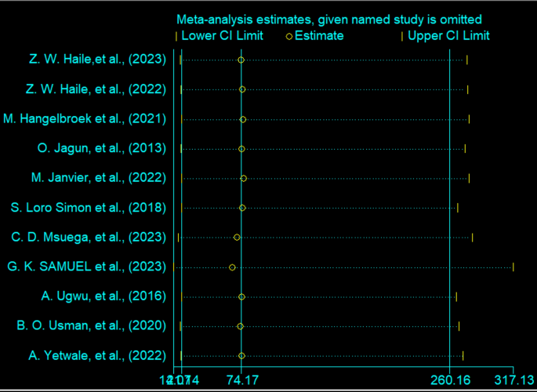Select the A. Yetwale, et al., (2022) label
Viewport: 537px width, 392px height.
point(97,356)
